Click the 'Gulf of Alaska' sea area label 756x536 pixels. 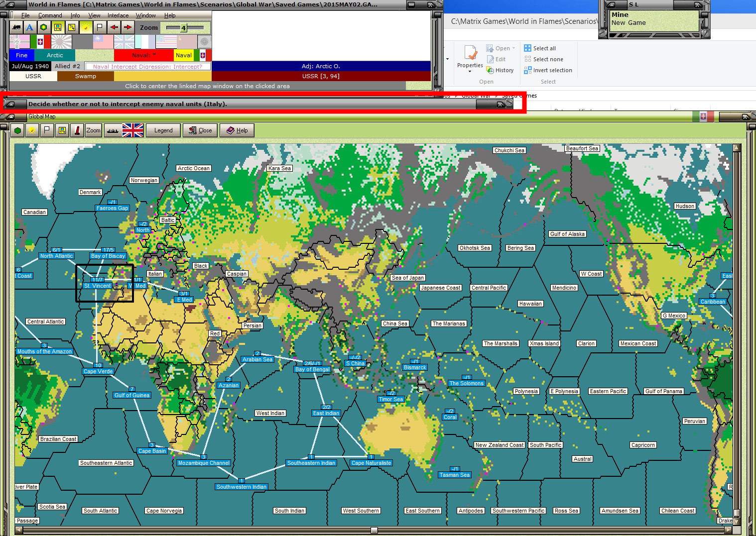coord(567,234)
